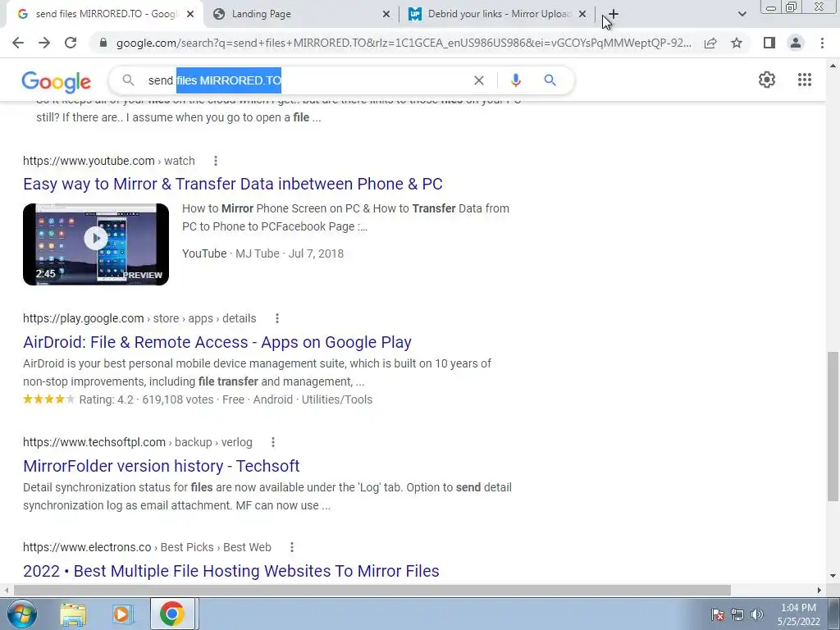Click the Rating: 4.2 · 619,108 votes text
The image size is (840, 630).
[146, 399]
